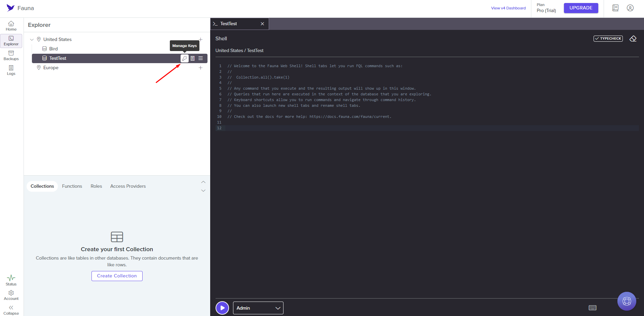Switch to the Functions tab
This screenshot has height=316, width=644.
coord(72,186)
